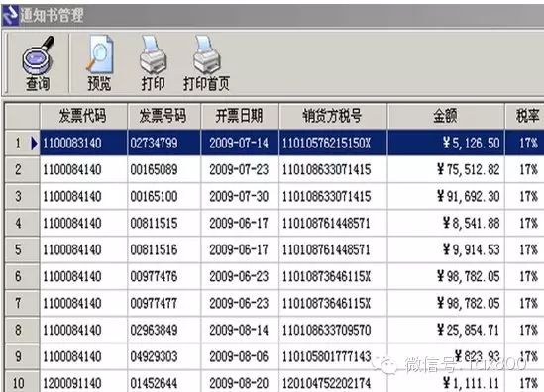544x392 pixels.
Task: Select the 开票日期 column header
Action: click(240, 116)
